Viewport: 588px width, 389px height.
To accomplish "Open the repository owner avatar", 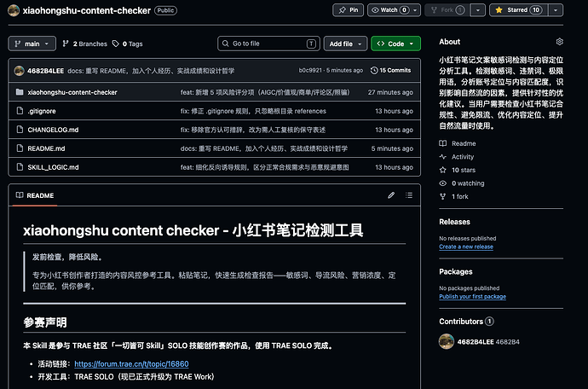I will click(x=14, y=10).
